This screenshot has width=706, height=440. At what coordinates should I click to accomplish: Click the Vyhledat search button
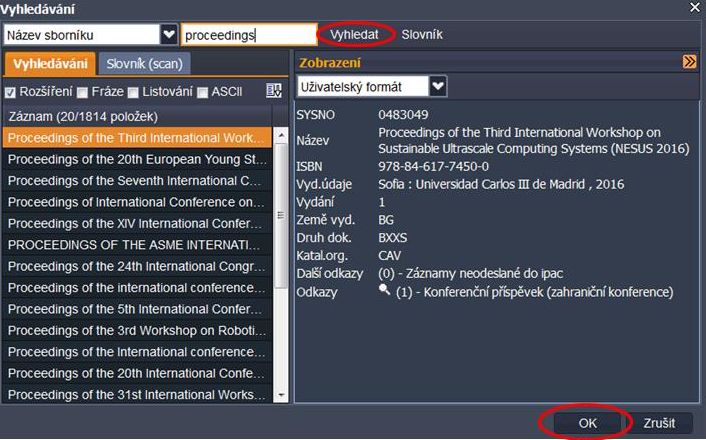355,34
